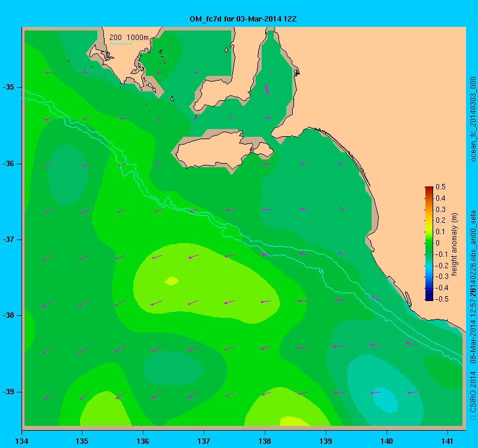The height and width of the screenshot is (448, 478).
Task: Click the plot title "OM_fc7d for 03-Mar-2014 12Z"
Action: (x=243, y=19)
